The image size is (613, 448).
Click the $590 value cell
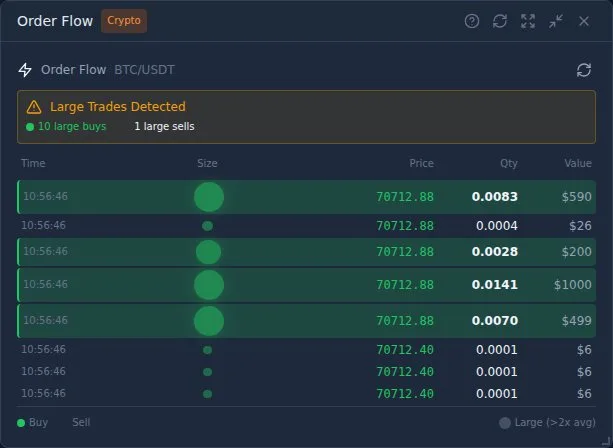coord(577,197)
